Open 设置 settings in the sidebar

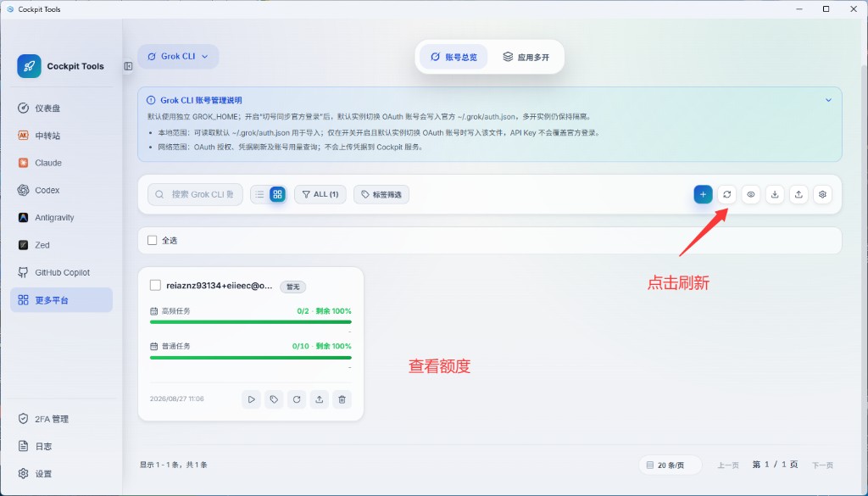click(x=61, y=474)
